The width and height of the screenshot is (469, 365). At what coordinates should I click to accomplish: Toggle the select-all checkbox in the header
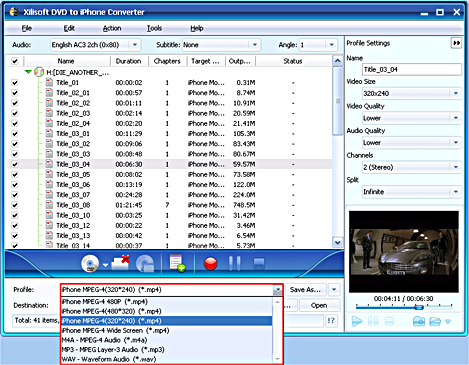15,61
